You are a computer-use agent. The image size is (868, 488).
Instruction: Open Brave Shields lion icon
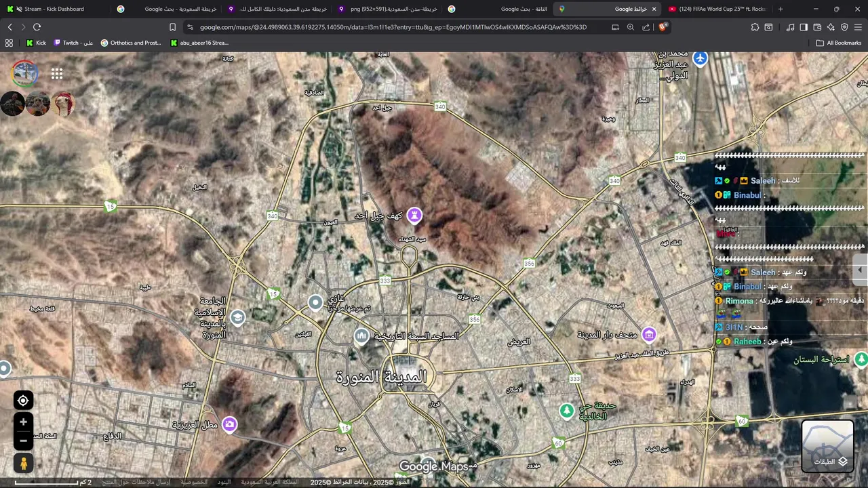click(x=663, y=27)
